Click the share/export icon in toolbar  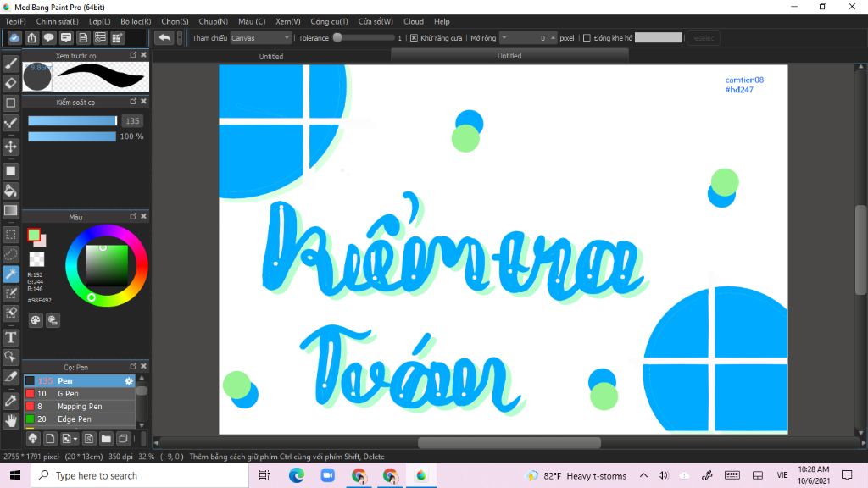point(31,37)
